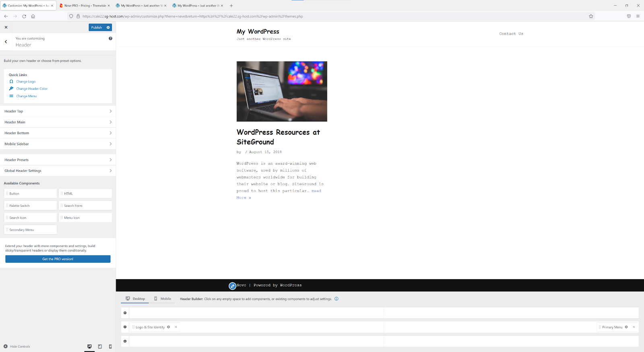Click the Neve link in footer

pos(242,285)
